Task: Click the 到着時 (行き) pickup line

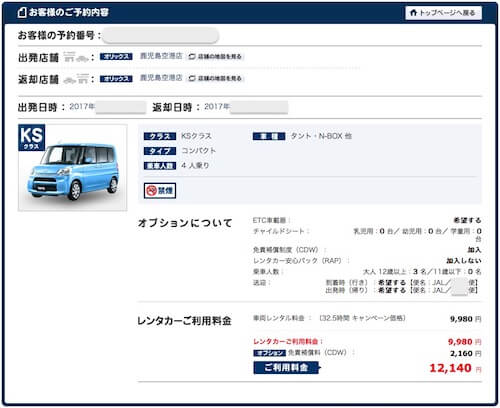Action: pyautogui.click(x=402, y=283)
